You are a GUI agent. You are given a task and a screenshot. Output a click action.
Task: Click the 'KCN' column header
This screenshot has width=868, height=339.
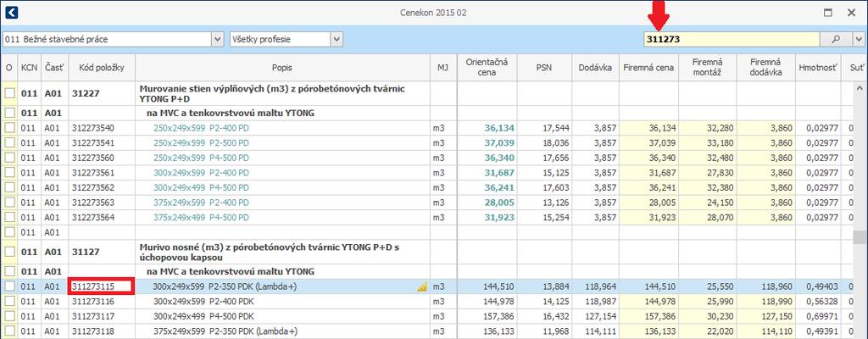pos(30,68)
